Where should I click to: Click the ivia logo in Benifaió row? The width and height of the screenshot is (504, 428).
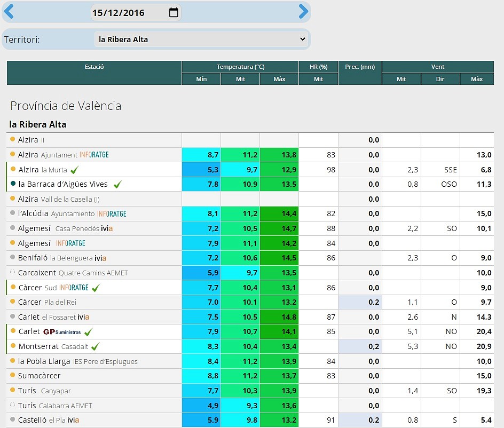[100, 258]
